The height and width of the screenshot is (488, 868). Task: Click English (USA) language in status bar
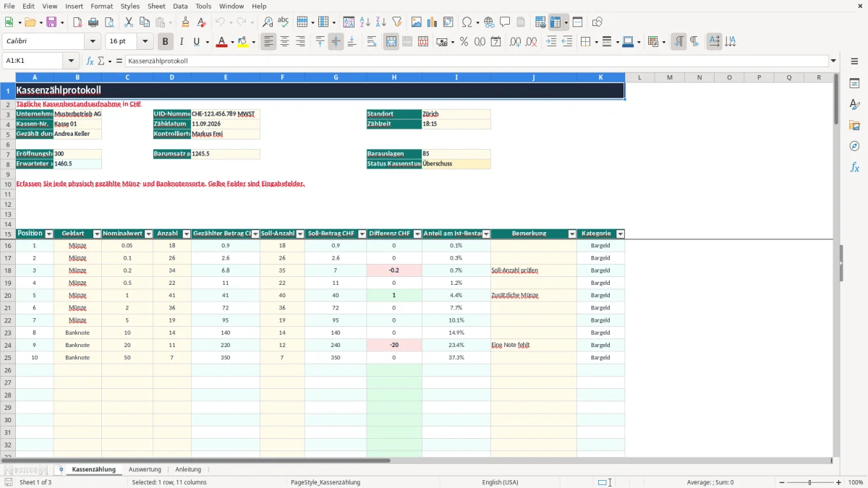click(500, 482)
